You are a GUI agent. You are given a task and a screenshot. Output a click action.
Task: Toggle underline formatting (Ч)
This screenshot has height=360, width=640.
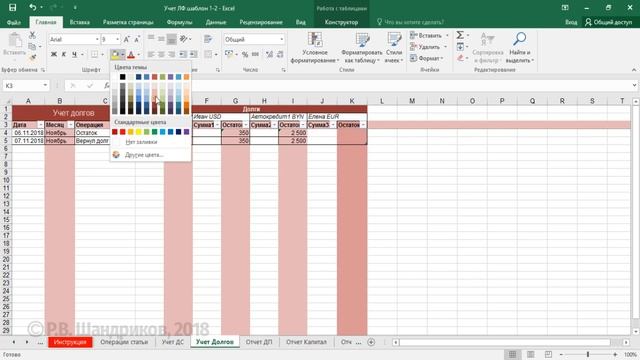74,54
